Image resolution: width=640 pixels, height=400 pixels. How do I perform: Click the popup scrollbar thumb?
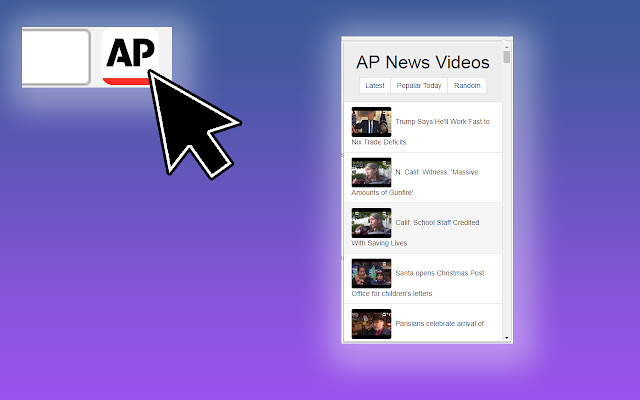tap(507, 57)
